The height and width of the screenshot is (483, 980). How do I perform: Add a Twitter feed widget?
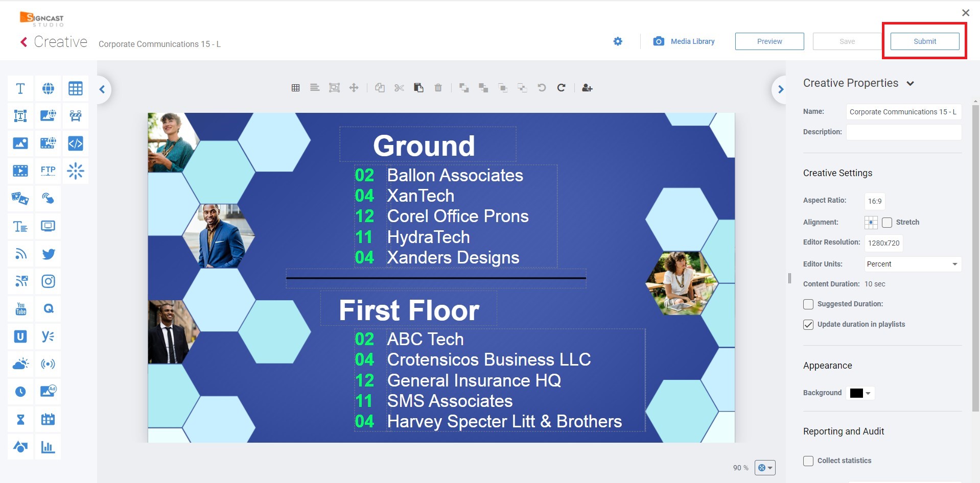point(48,254)
